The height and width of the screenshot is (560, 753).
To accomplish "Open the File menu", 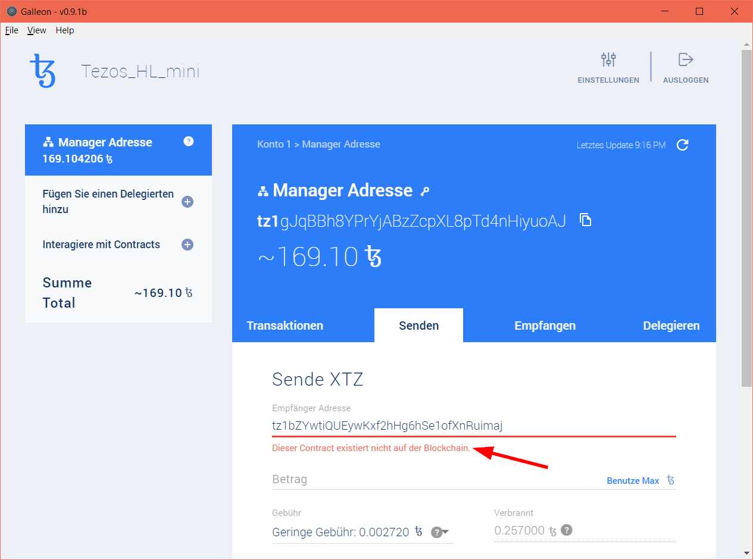I will click(x=11, y=30).
